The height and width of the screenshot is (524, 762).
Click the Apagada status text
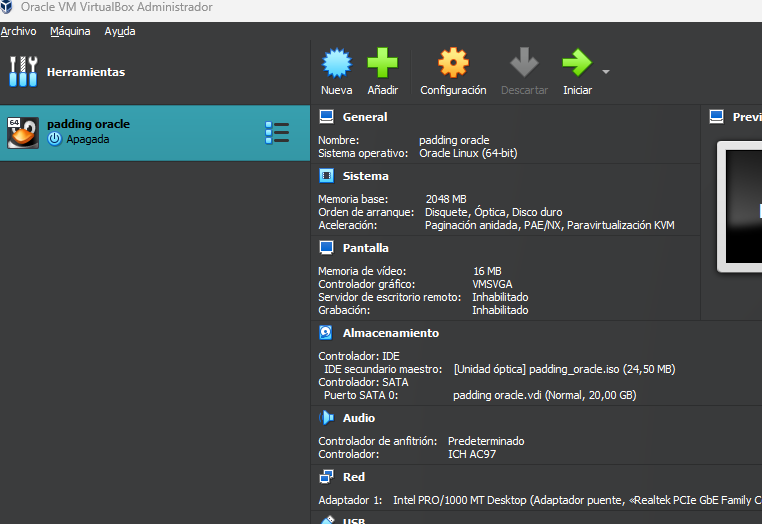87,140
